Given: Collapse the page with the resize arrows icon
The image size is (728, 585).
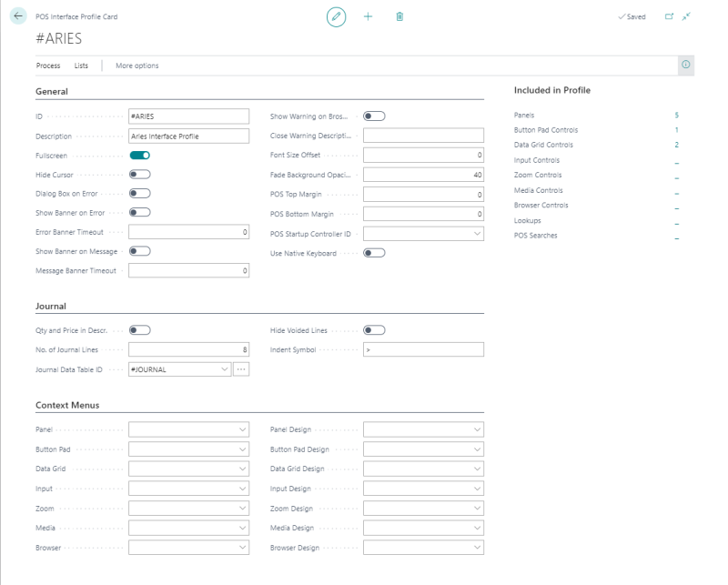Looking at the screenshot, I should pyautogui.click(x=687, y=16).
